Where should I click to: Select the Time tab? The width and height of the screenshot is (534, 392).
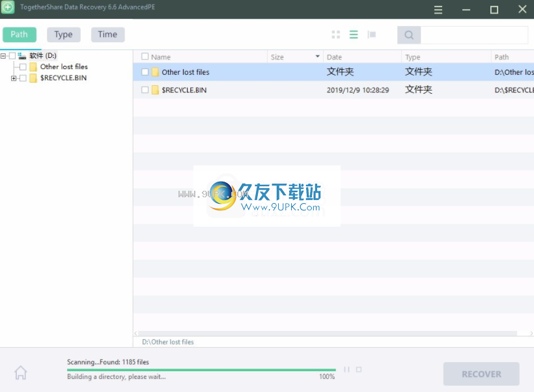(x=107, y=35)
